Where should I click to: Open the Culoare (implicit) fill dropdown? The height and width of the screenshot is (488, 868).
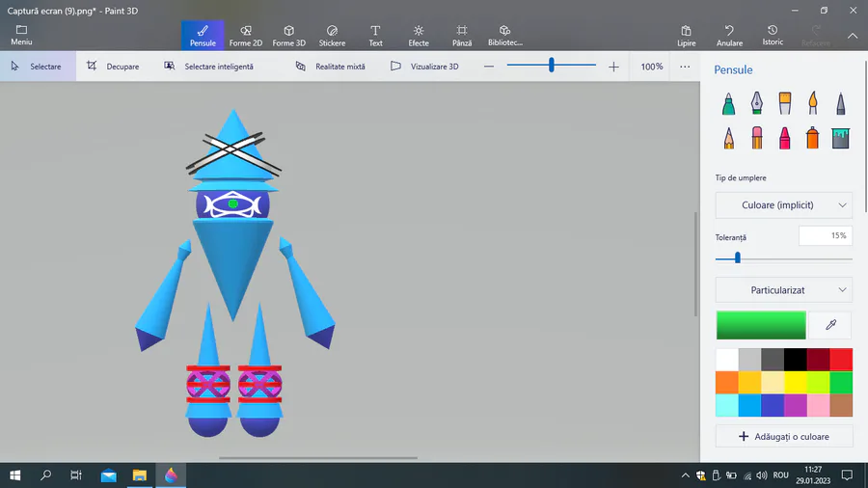click(x=784, y=205)
